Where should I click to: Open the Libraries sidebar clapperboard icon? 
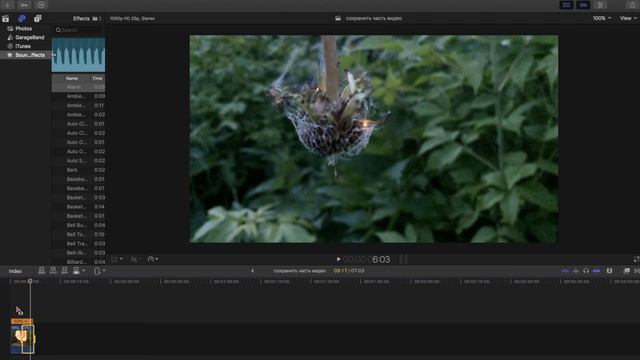click(5, 19)
